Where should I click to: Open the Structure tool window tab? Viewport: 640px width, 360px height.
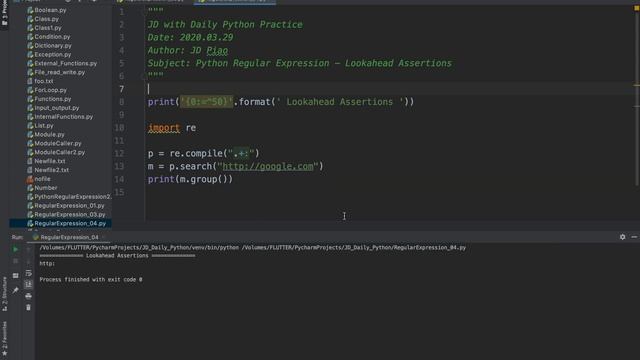[4, 294]
